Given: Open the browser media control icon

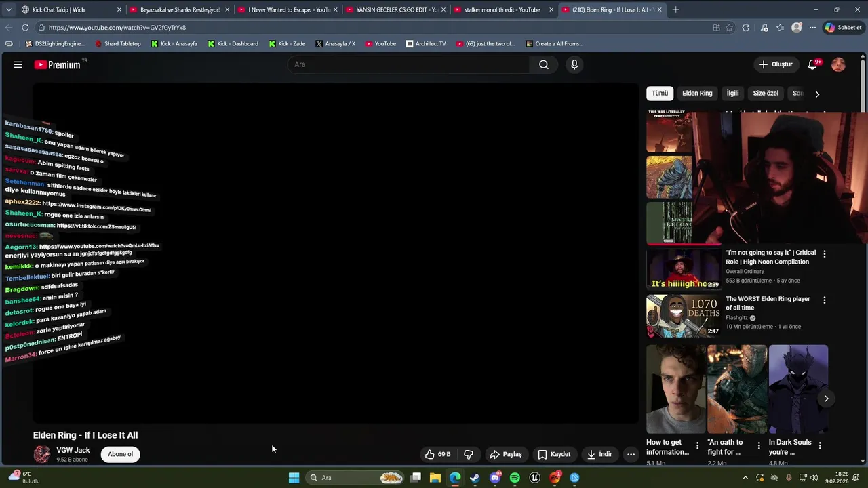Looking at the screenshot, I should click(x=764, y=28).
